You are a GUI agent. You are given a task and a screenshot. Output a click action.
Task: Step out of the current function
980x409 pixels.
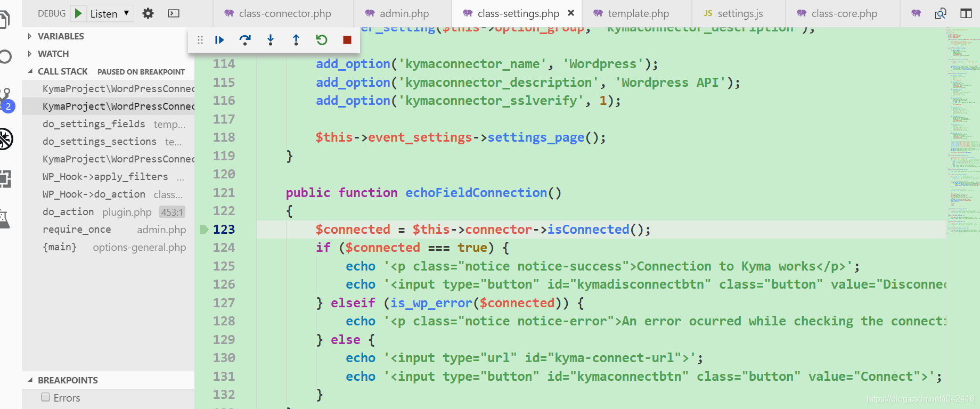pyautogui.click(x=296, y=40)
